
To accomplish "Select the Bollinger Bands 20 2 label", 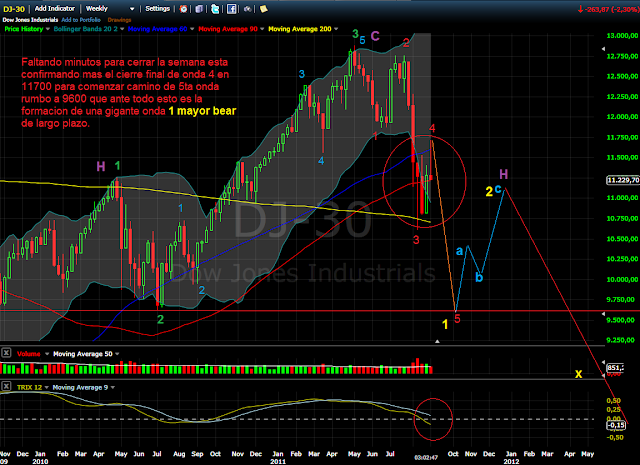I will coord(86,29).
